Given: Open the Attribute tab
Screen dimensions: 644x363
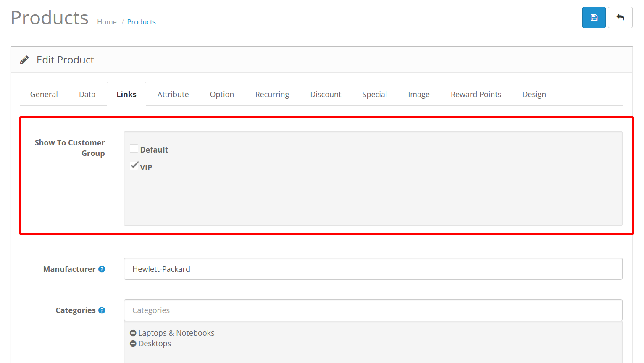Looking at the screenshot, I should (x=173, y=94).
